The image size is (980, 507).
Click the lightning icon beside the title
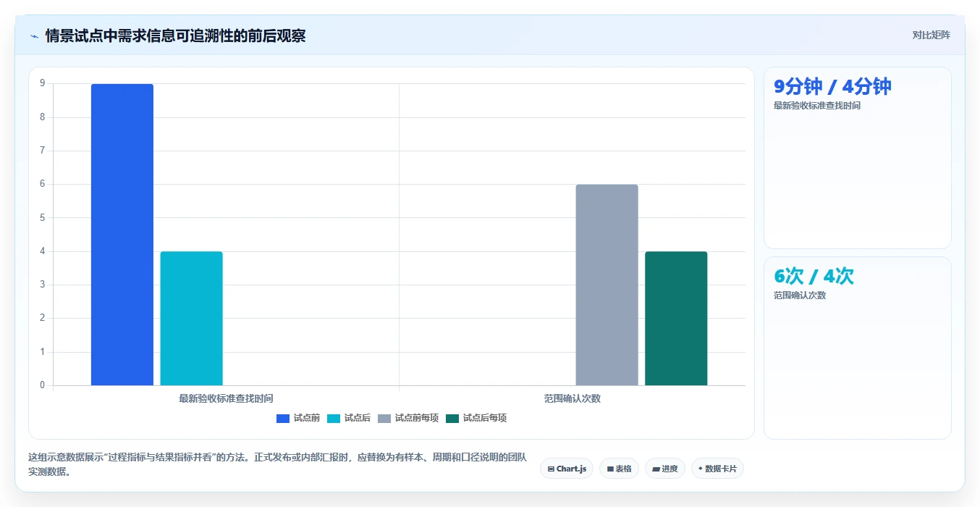(34, 36)
